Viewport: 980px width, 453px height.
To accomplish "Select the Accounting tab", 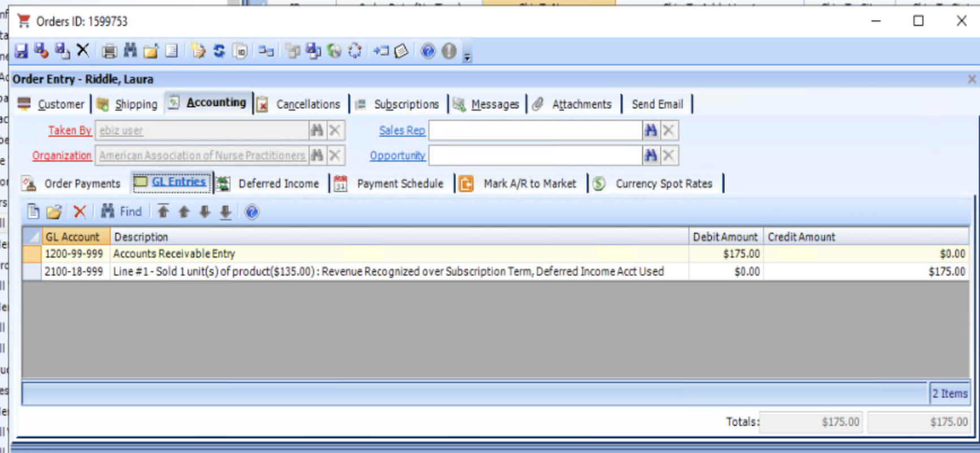I will (209, 103).
